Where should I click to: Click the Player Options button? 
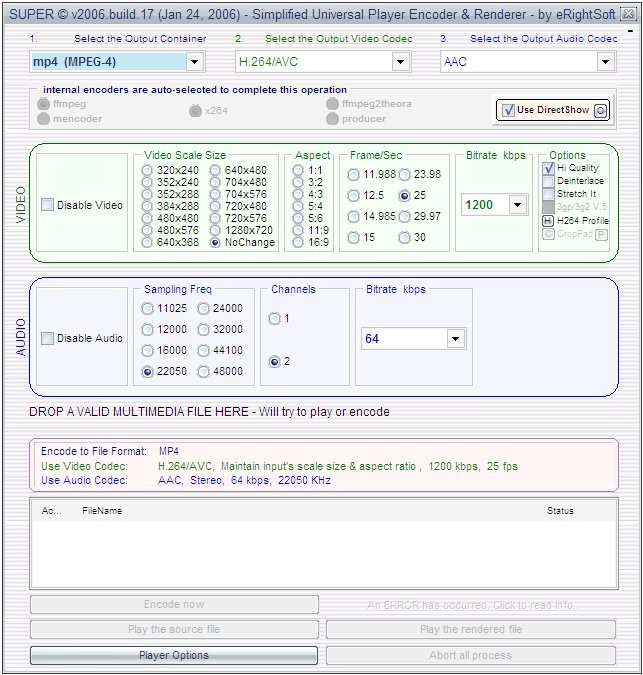(x=174, y=655)
